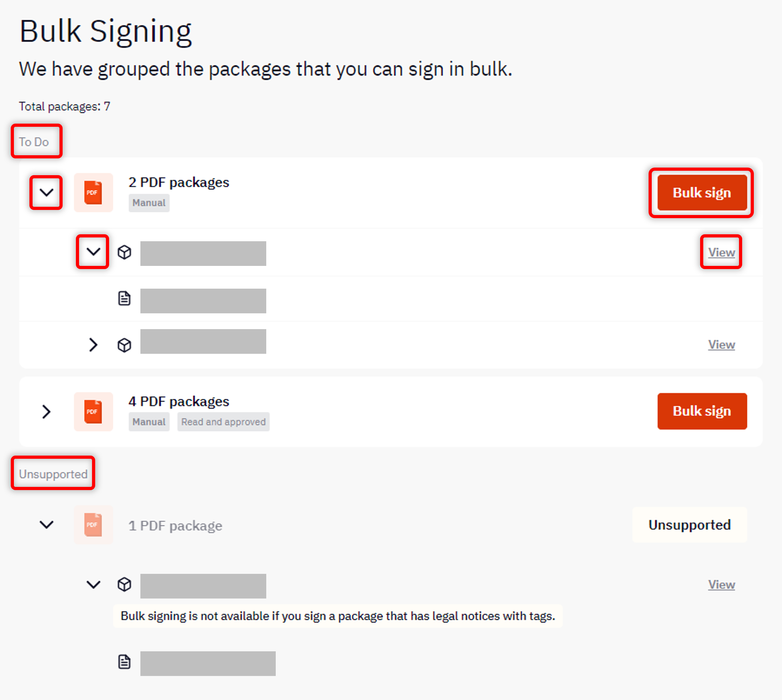Expand the 4 PDF packages group

point(46,411)
